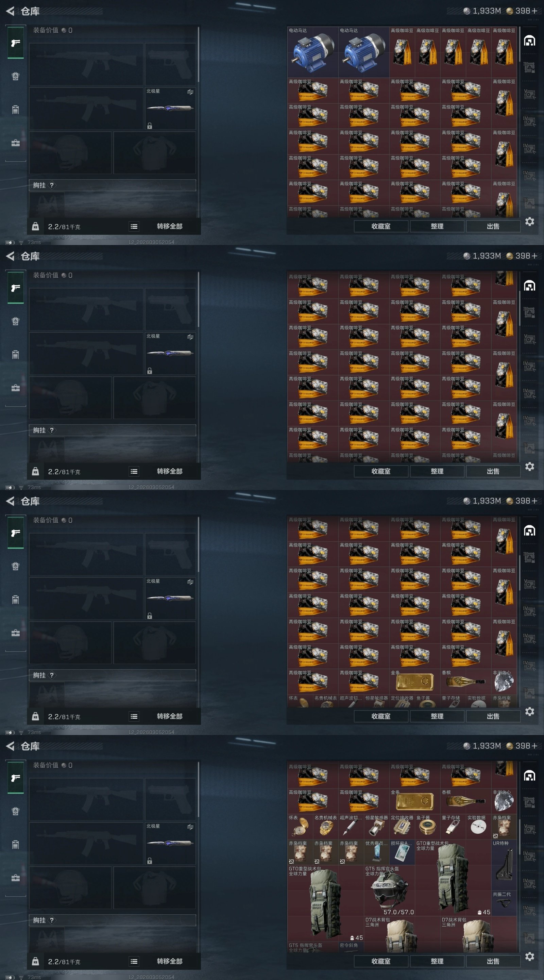Open the 胸挂 question mark help

point(52,920)
